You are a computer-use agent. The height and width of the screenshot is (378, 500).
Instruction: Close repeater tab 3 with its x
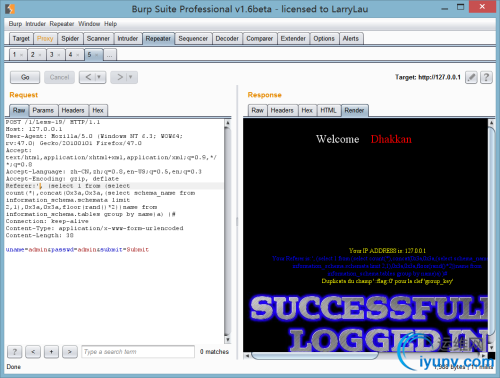[59, 55]
